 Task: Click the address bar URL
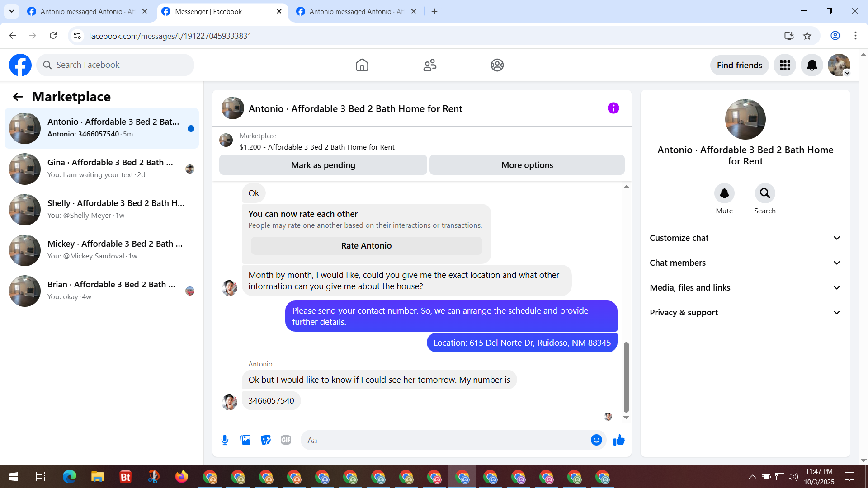click(x=170, y=36)
